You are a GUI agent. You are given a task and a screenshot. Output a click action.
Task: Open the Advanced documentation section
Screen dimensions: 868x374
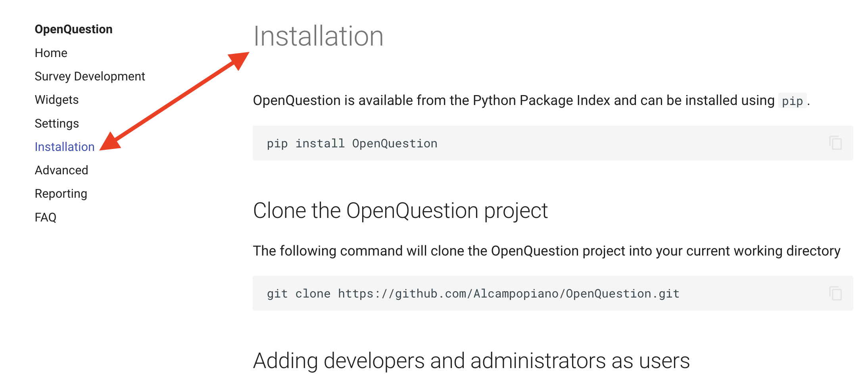(x=61, y=170)
